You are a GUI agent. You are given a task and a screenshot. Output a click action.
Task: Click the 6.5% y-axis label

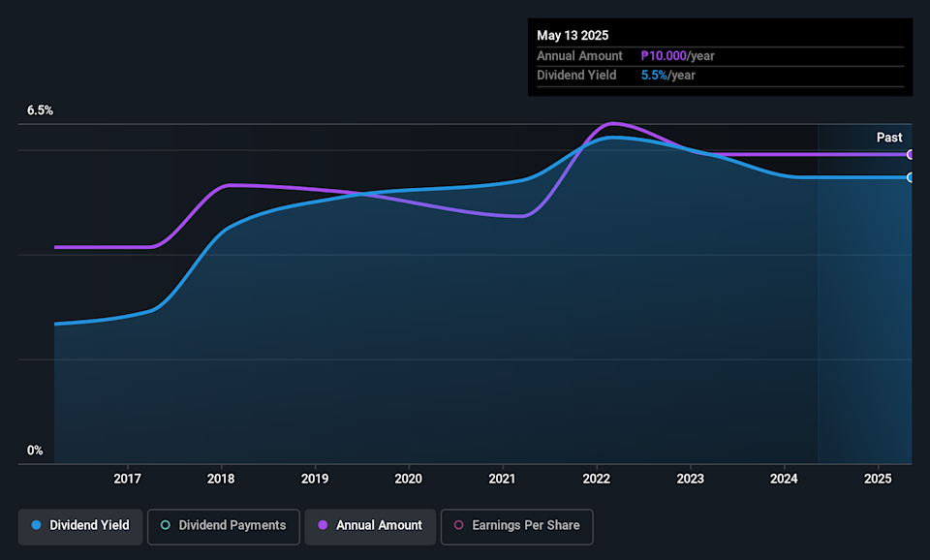pos(40,110)
